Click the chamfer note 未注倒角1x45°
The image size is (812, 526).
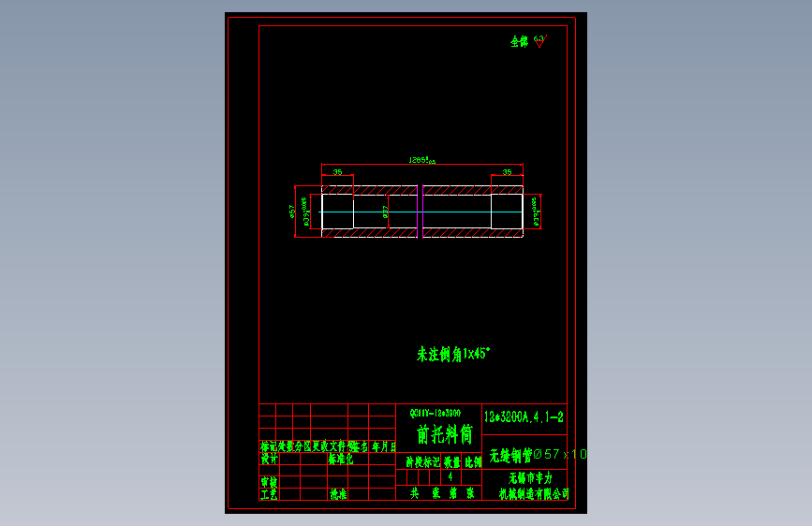pyautogui.click(x=453, y=354)
